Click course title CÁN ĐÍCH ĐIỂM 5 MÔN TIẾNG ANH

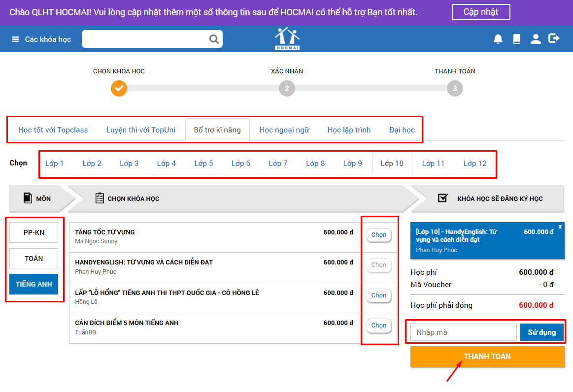[x=127, y=323]
